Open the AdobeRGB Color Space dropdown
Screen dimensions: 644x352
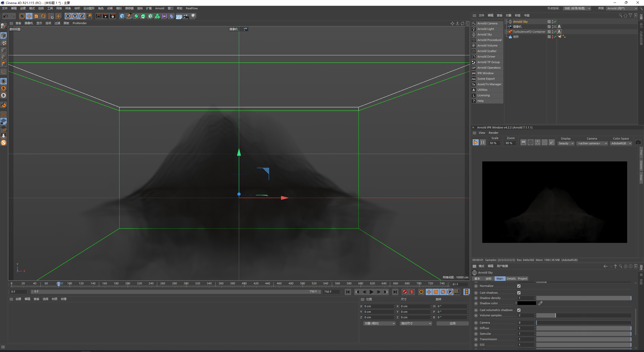pyautogui.click(x=621, y=143)
